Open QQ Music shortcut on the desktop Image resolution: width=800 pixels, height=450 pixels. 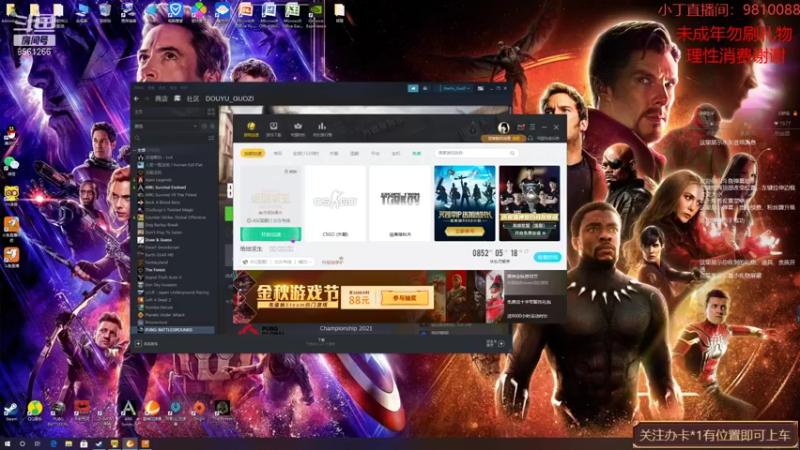pyautogui.click(x=35, y=411)
